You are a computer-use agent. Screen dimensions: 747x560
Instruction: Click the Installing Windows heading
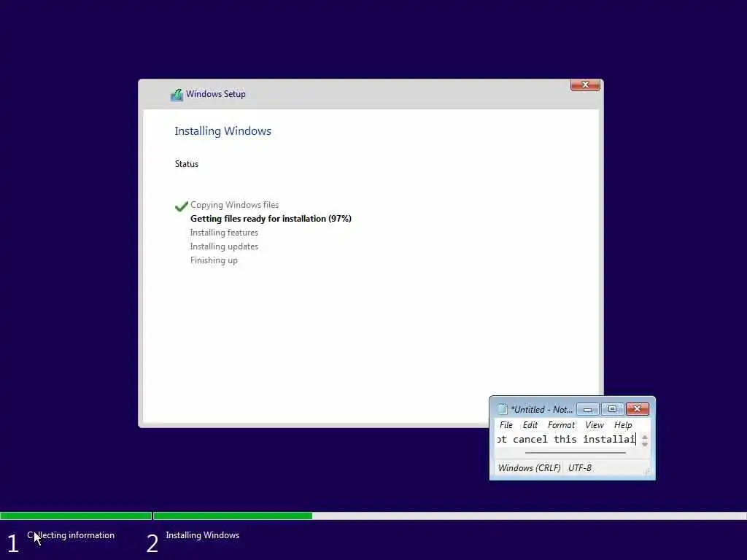tap(222, 131)
